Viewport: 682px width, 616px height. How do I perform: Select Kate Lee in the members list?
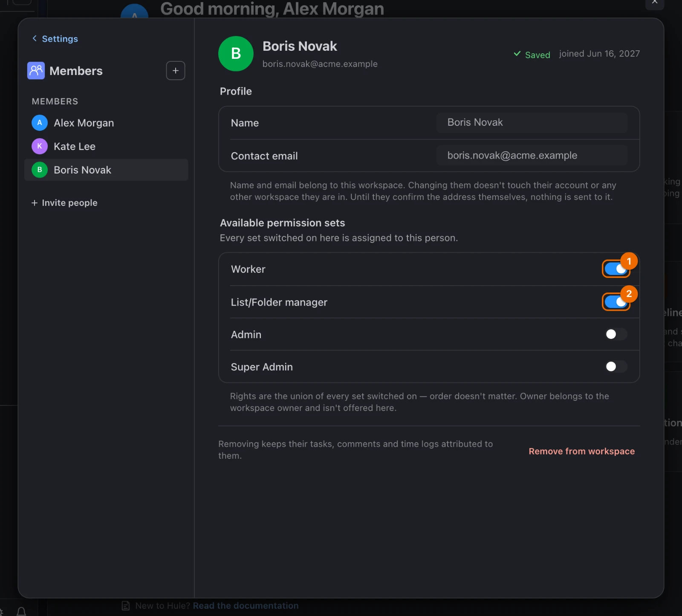(x=106, y=146)
